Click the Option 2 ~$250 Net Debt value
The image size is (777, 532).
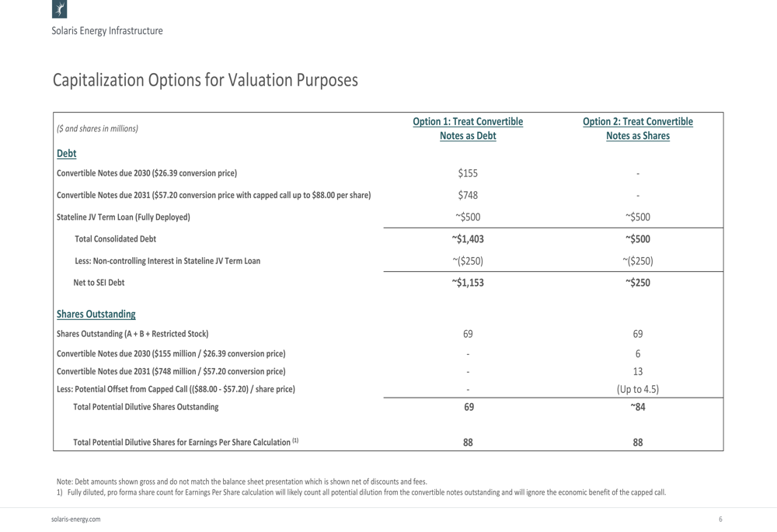[x=638, y=283]
